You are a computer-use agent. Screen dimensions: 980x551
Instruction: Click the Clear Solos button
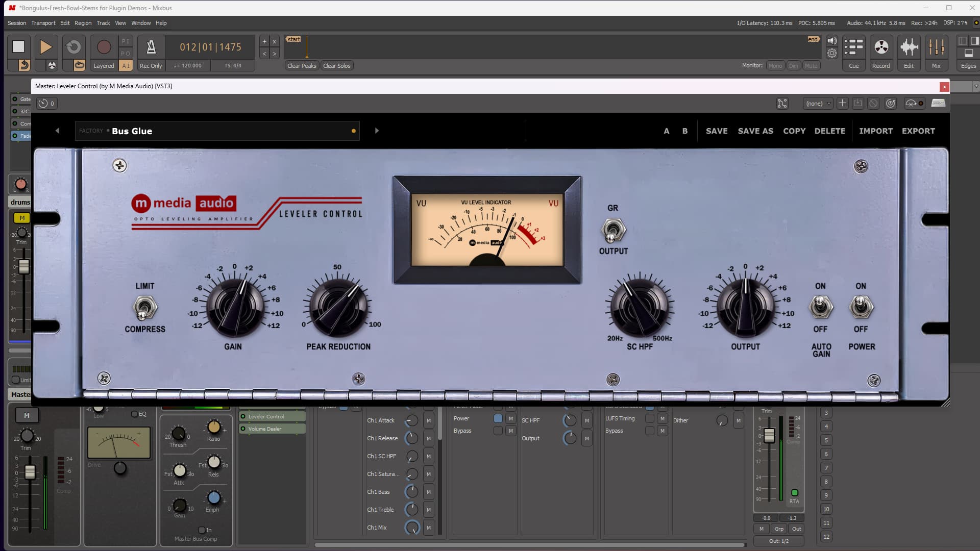337,65
